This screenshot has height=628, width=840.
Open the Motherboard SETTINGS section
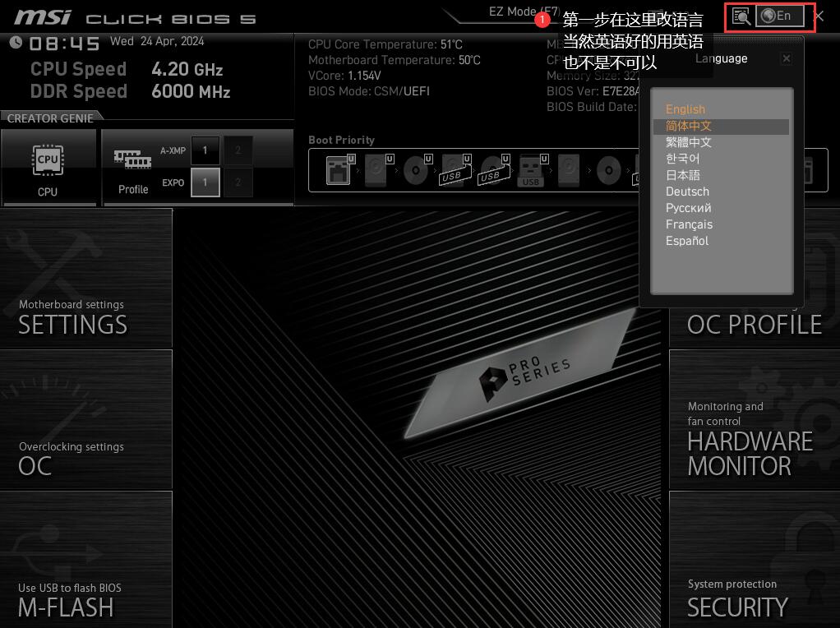(73, 318)
